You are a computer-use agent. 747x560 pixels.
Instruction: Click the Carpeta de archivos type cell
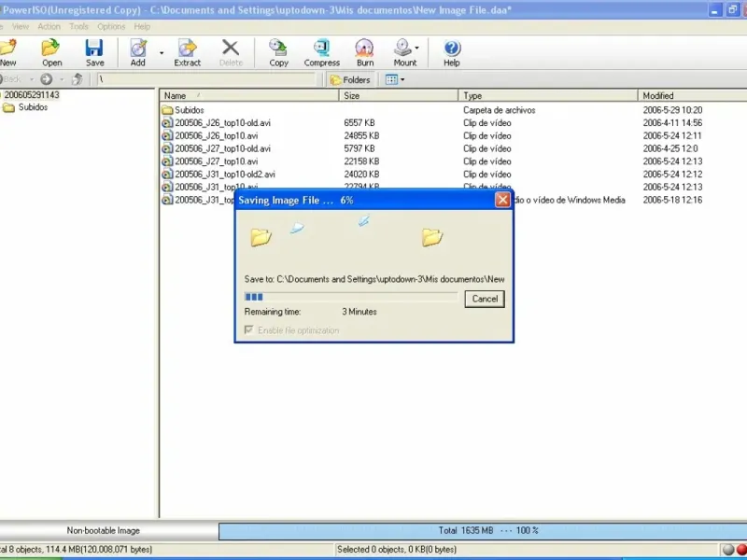pyautogui.click(x=499, y=110)
